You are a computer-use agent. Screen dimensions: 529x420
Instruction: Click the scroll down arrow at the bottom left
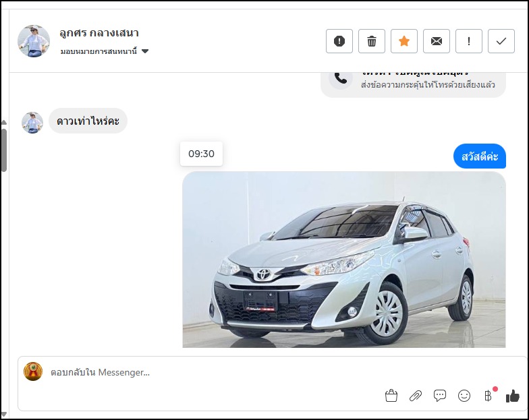[4, 414]
